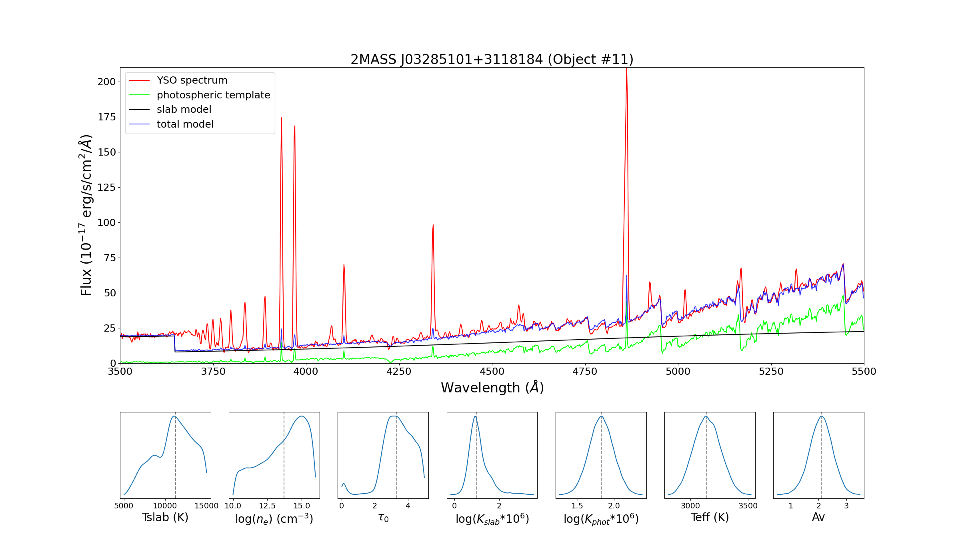Click the log(Kslab*10^6) posterior panel
The width and height of the screenshot is (960, 560).
pos(492,455)
